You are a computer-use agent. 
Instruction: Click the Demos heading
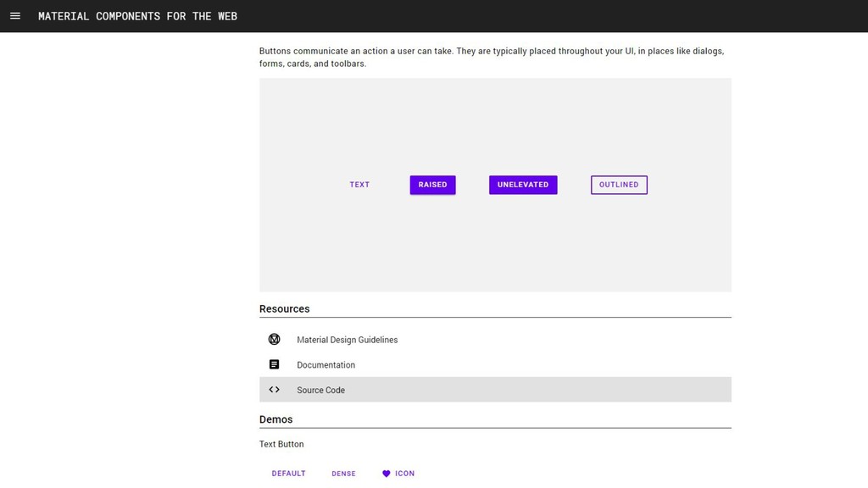275,419
